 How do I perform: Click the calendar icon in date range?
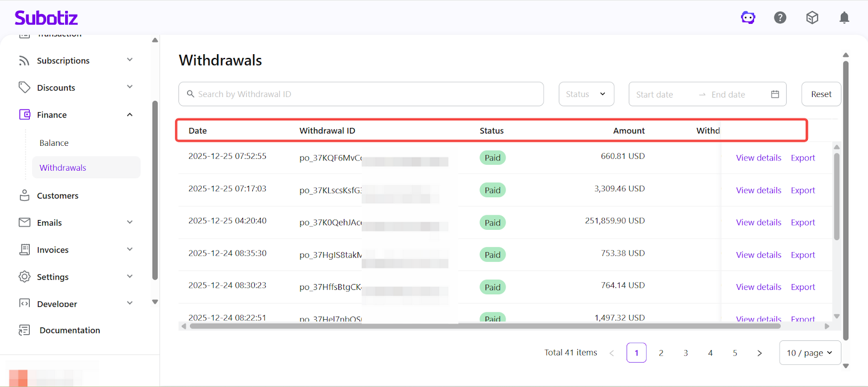[x=775, y=94]
